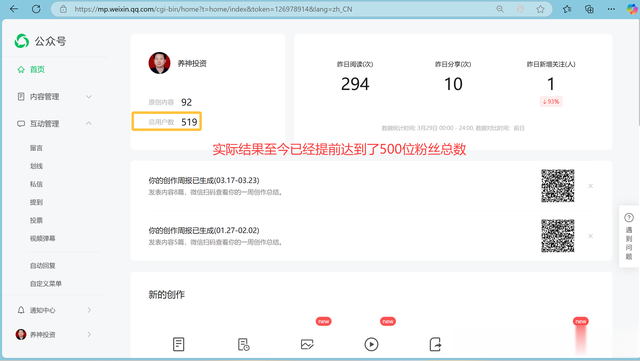Open 视频弹幕 in sidebar
The height and width of the screenshot is (361, 640).
click(x=42, y=238)
